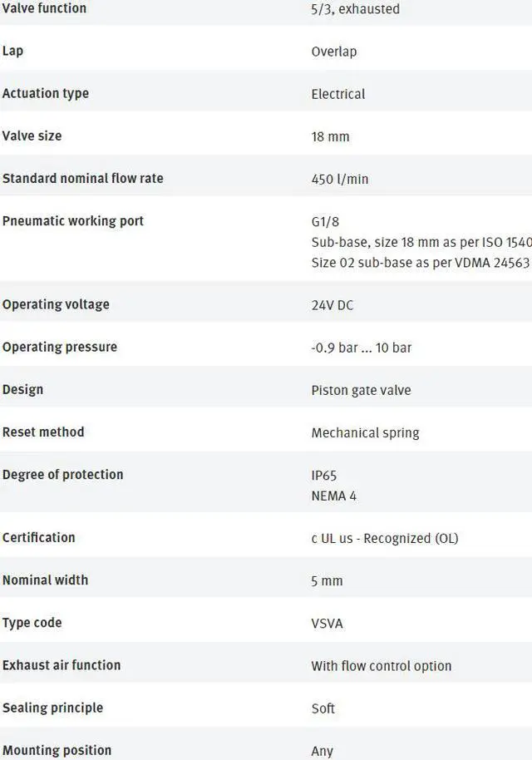Screen dimensions: 532x760
Task: Click the 'Valve function' label
Action: point(44,8)
